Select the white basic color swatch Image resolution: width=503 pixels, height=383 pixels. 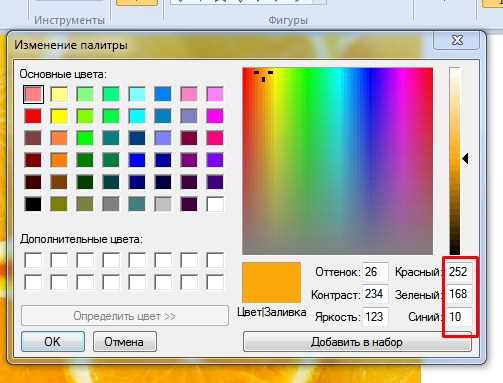coord(215,204)
